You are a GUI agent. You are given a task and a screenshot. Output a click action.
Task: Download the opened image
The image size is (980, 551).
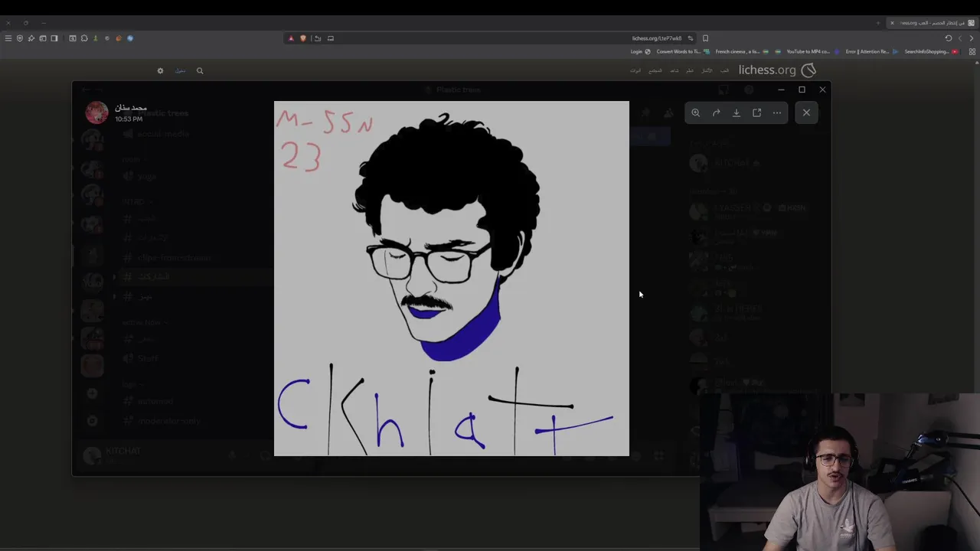pos(737,112)
